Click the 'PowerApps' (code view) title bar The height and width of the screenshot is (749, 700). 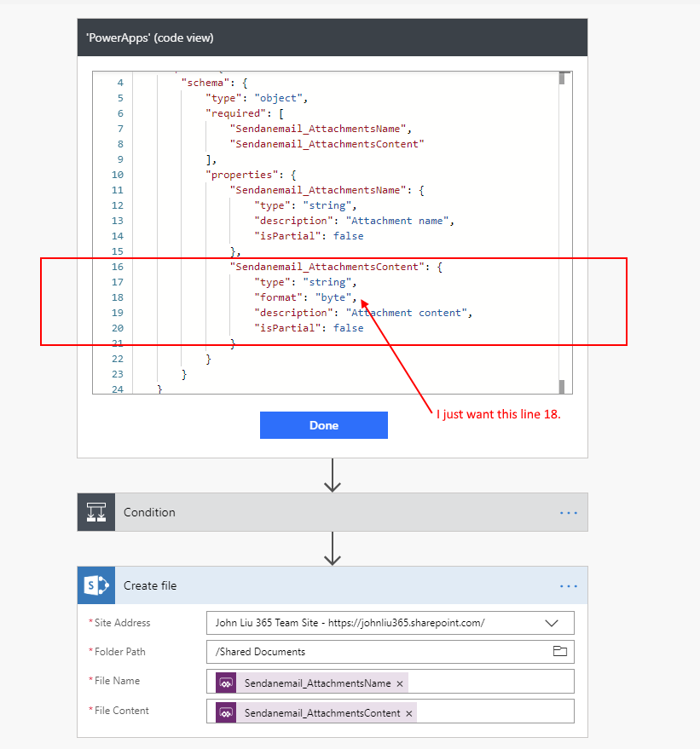point(333,37)
